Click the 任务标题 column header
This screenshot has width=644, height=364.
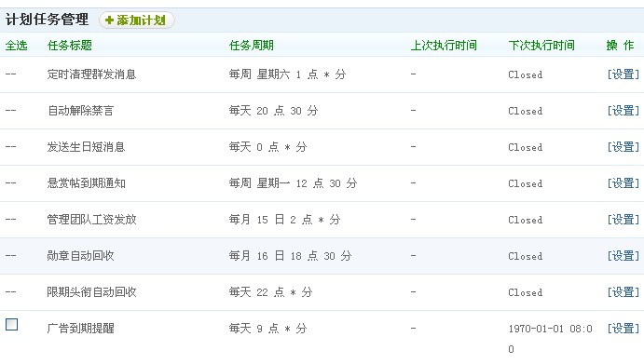coord(70,45)
